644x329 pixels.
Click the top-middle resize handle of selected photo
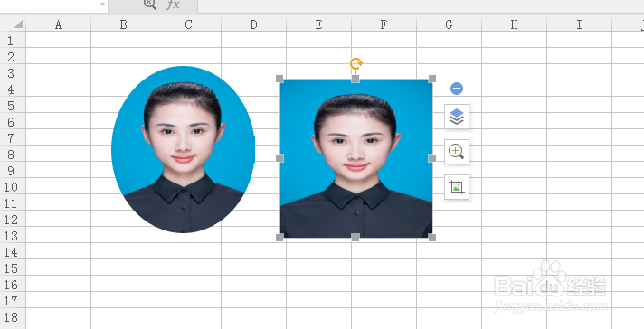point(355,79)
